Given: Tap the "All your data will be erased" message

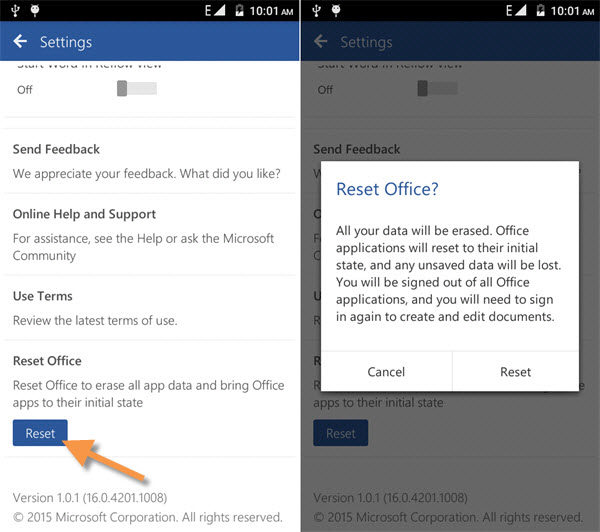Looking at the screenshot, I should point(448,274).
